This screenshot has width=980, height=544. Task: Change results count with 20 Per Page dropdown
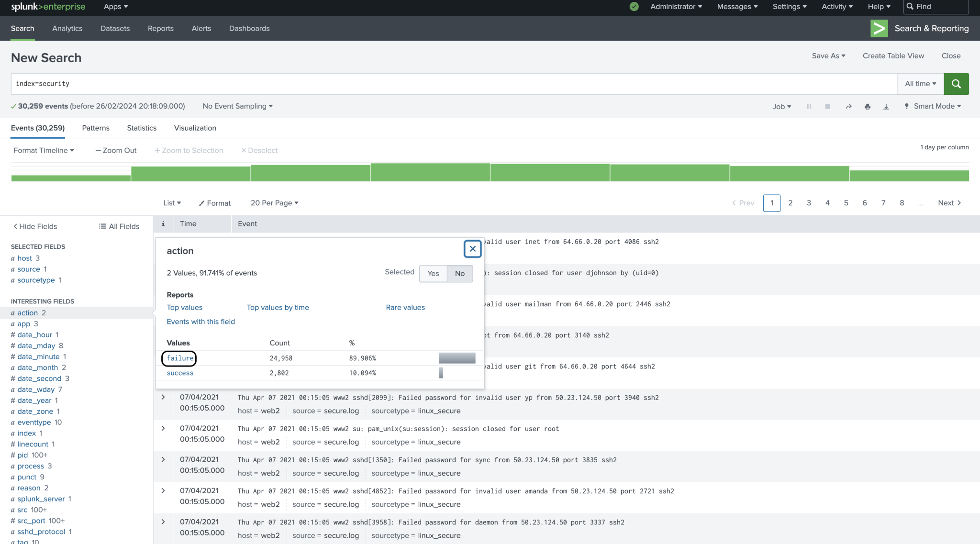(x=274, y=203)
